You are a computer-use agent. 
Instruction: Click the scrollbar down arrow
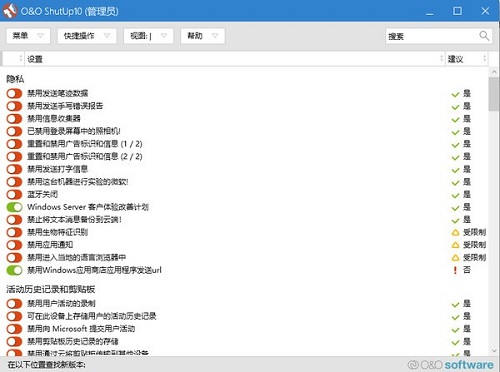(494, 351)
